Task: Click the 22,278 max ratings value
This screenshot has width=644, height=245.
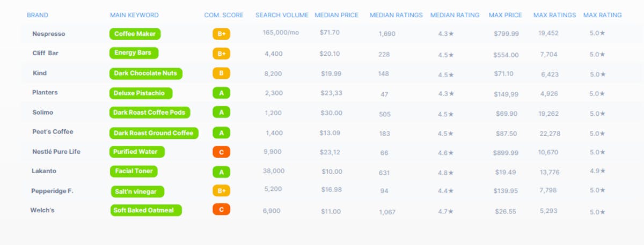Action: click(x=551, y=133)
